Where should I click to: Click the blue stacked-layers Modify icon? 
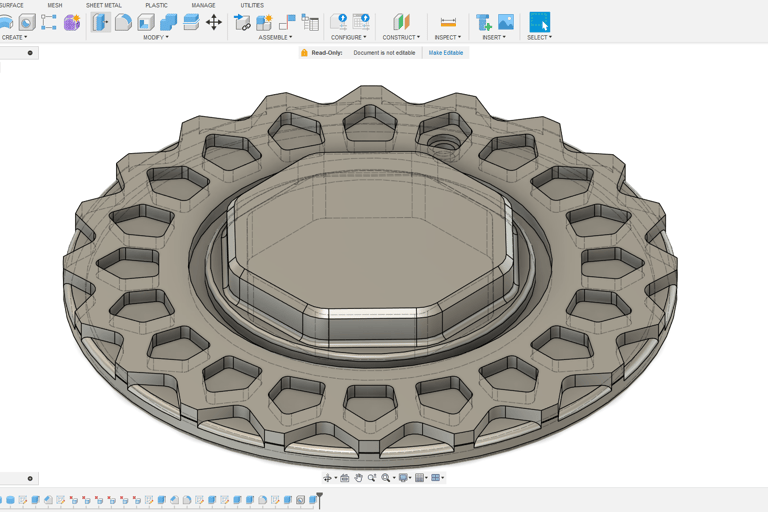pos(191,22)
